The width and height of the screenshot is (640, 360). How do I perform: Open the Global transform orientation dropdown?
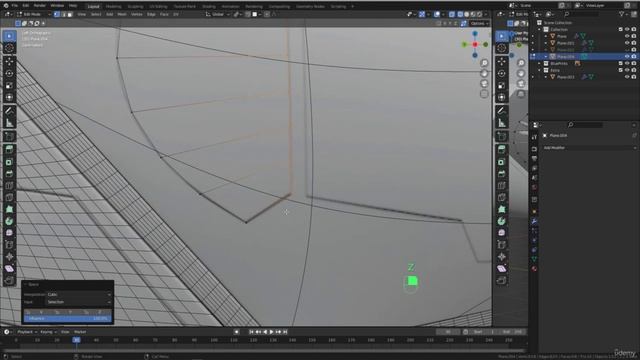(217, 14)
